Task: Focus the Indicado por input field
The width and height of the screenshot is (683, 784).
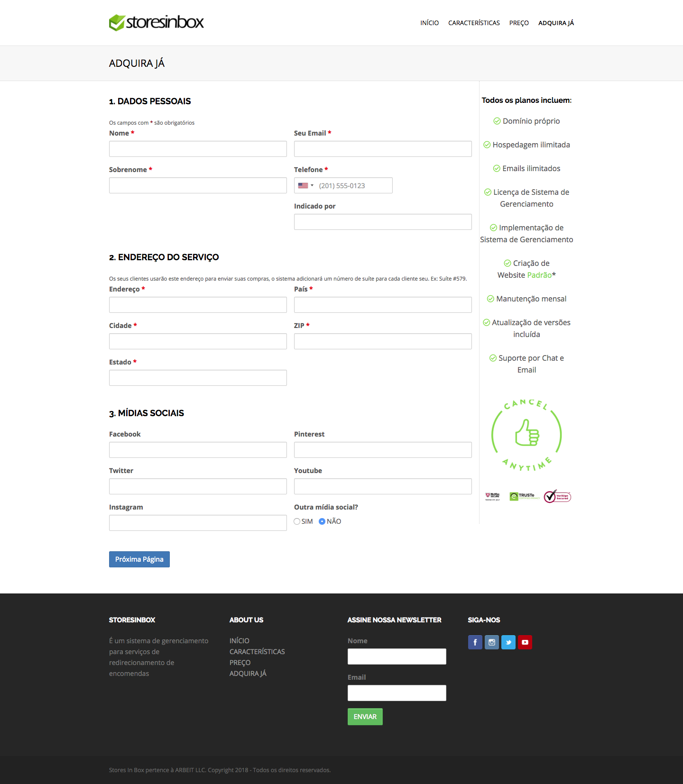Action: [x=383, y=222]
